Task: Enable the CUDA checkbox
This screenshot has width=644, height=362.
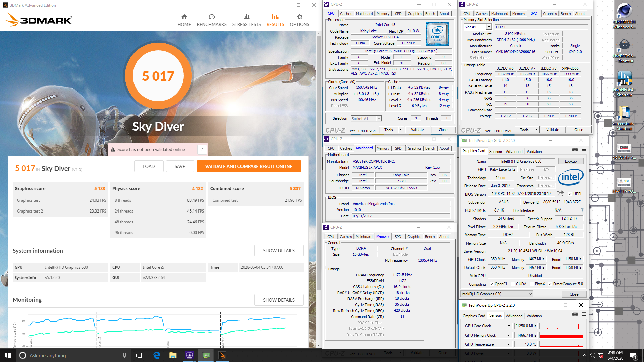Action: pyautogui.click(x=513, y=284)
